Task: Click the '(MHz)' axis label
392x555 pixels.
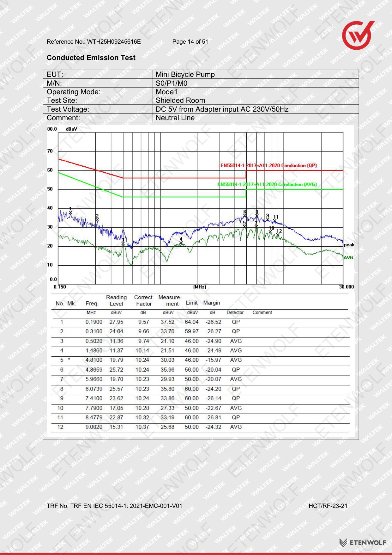Action: pos(200,287)
